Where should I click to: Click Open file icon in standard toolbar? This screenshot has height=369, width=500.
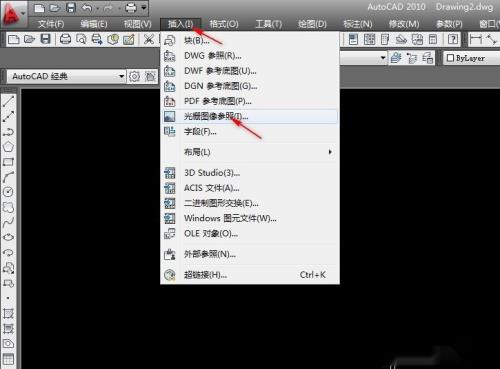click(x=29, y=39)
